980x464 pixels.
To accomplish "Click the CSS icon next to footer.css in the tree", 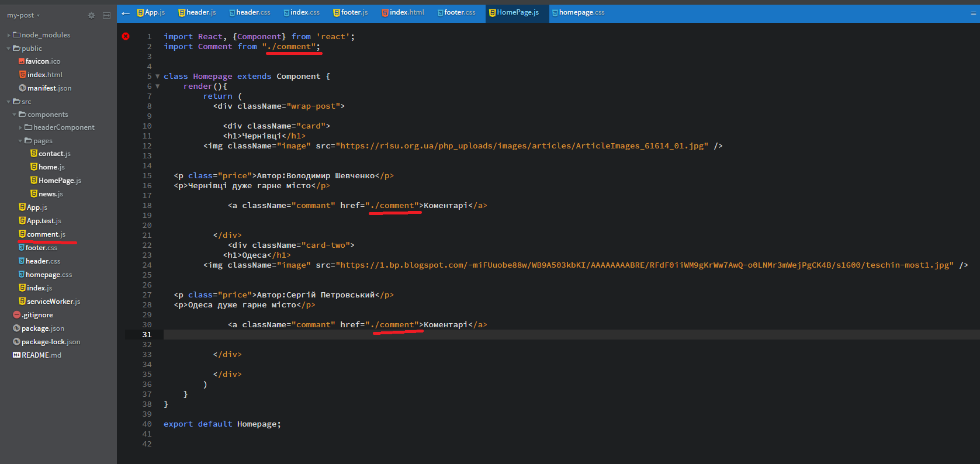I will (22, 248).
